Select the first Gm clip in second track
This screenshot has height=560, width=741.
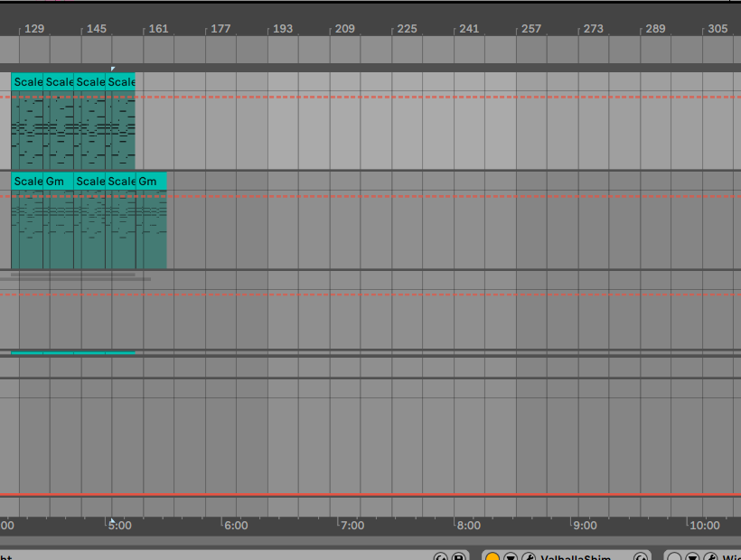click(x=59, y=181)
